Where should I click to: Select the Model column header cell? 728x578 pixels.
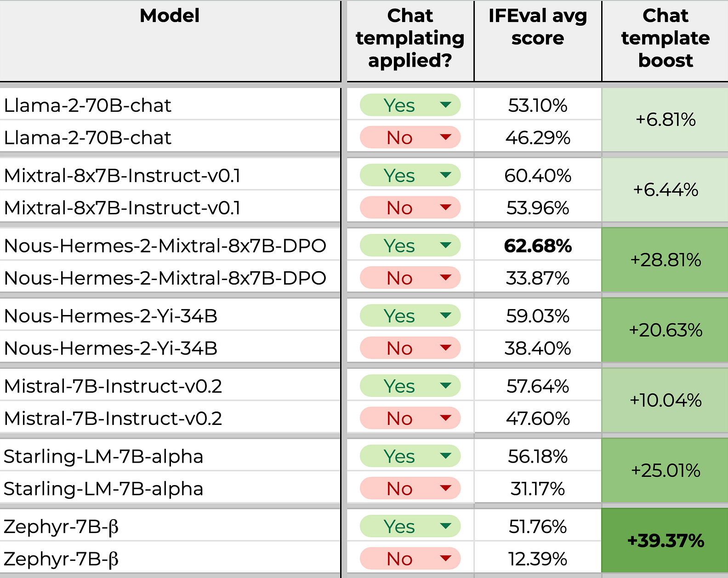(x=170, y=41)
